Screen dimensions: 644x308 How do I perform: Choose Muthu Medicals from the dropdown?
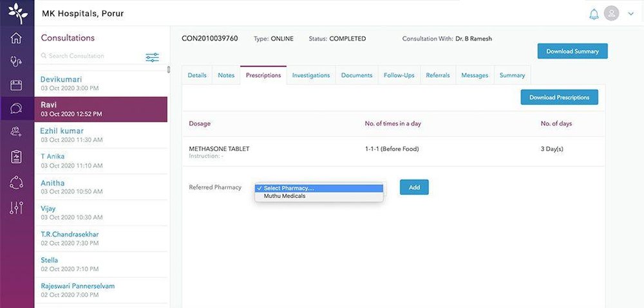pos(319,196)
